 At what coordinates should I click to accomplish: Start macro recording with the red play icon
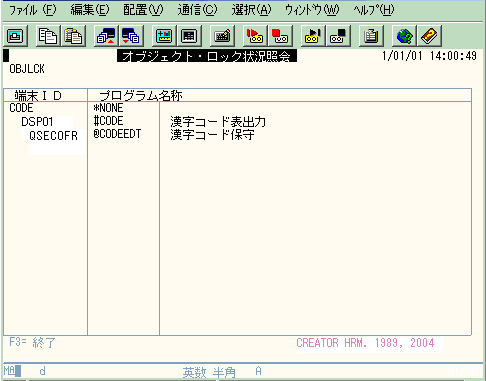[x=255, y=36]
